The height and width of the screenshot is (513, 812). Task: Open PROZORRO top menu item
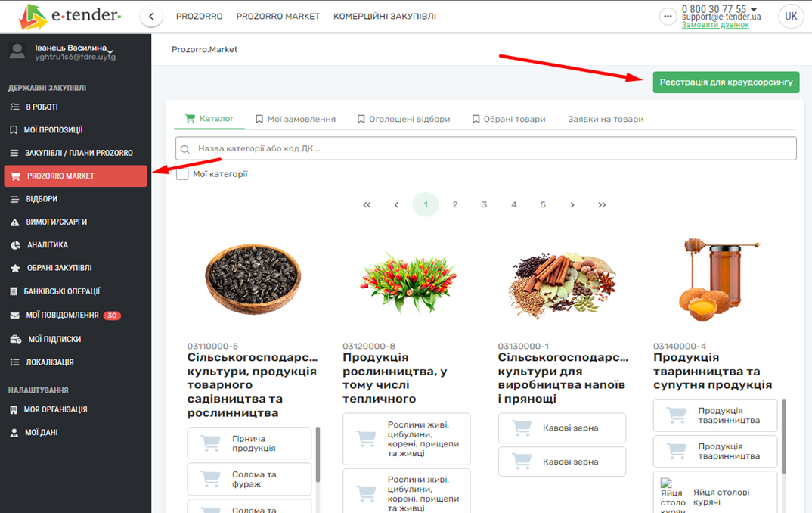[200, 17]
